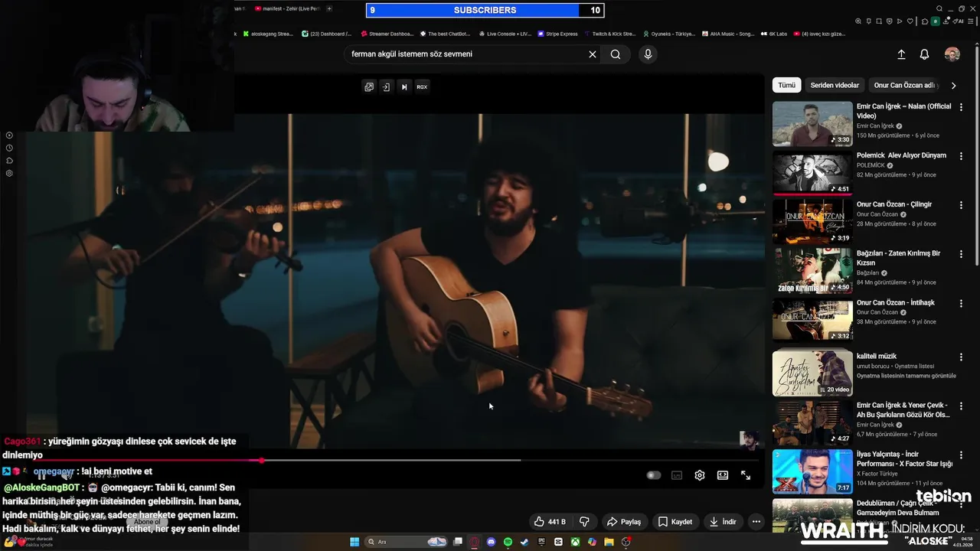The width and height of the screenshot is (980, 551).
Task: Click the Windows taskbar Ara search box
Action: [406, 542]
